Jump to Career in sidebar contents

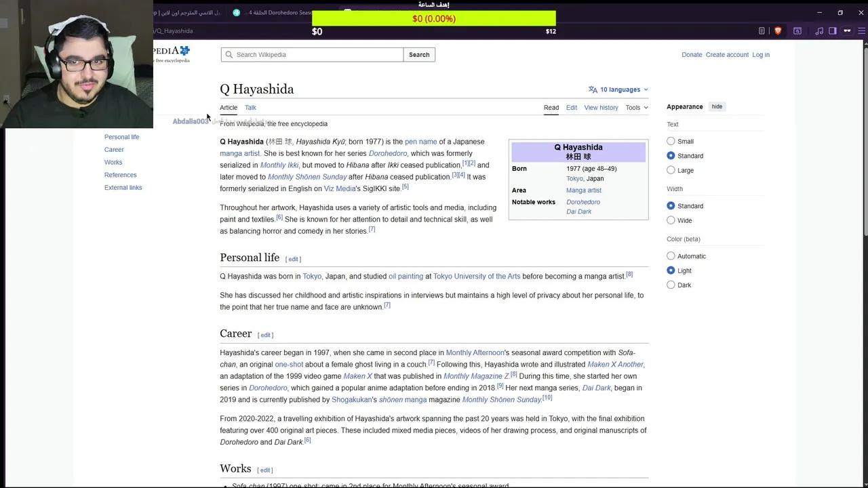[x=114, y=150]
